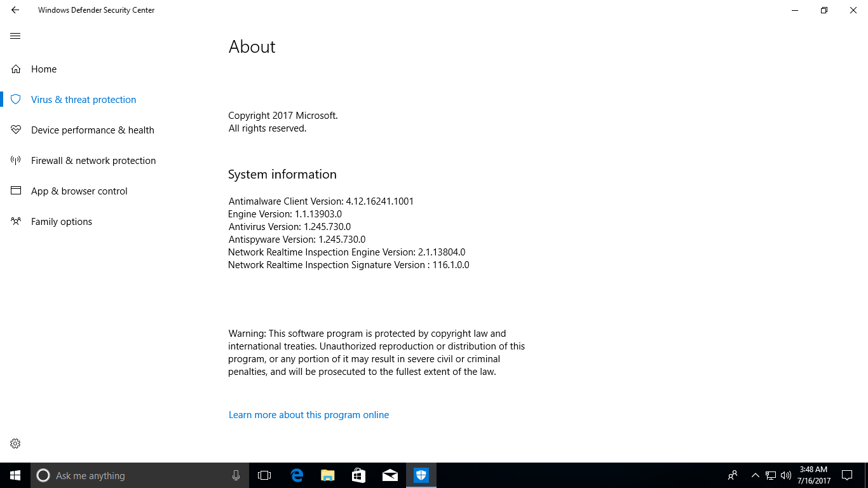Open File Explorer from taskbar
Screen dimensions: 868x488
[327, 475]
